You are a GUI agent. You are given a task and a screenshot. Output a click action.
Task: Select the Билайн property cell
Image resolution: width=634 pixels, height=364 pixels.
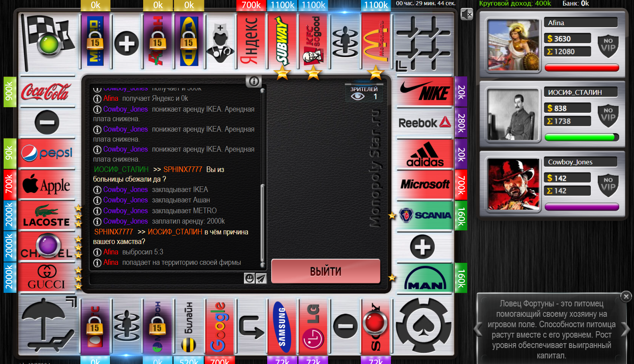189,327
